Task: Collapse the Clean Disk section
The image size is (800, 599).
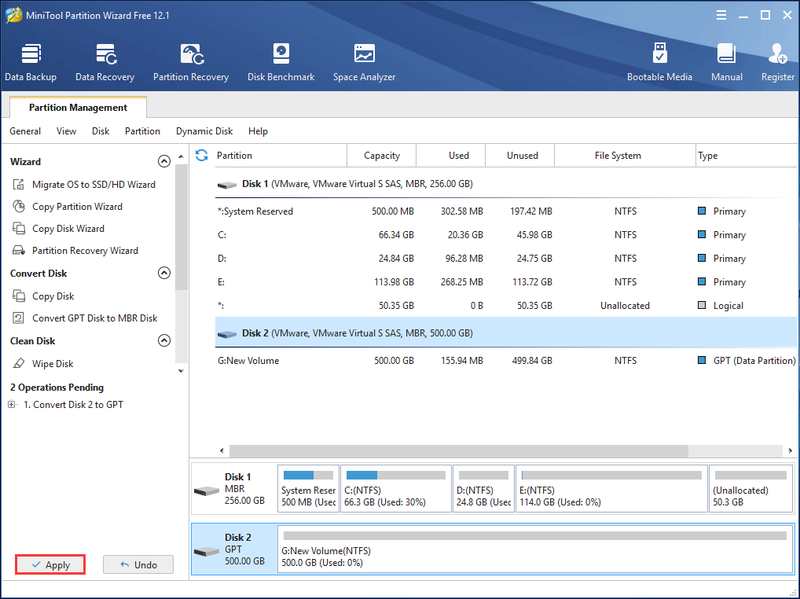Action: [x=164, y=340]
